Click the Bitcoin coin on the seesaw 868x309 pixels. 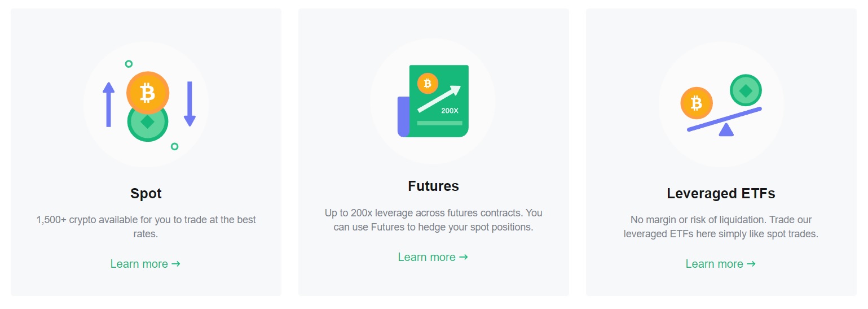[x=697, y=103]
